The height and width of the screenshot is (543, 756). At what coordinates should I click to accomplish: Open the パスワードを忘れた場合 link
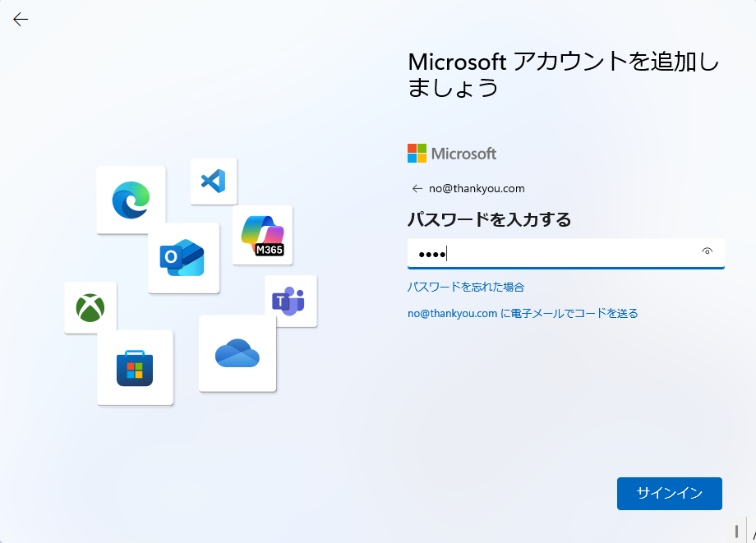tap(465, 287)
